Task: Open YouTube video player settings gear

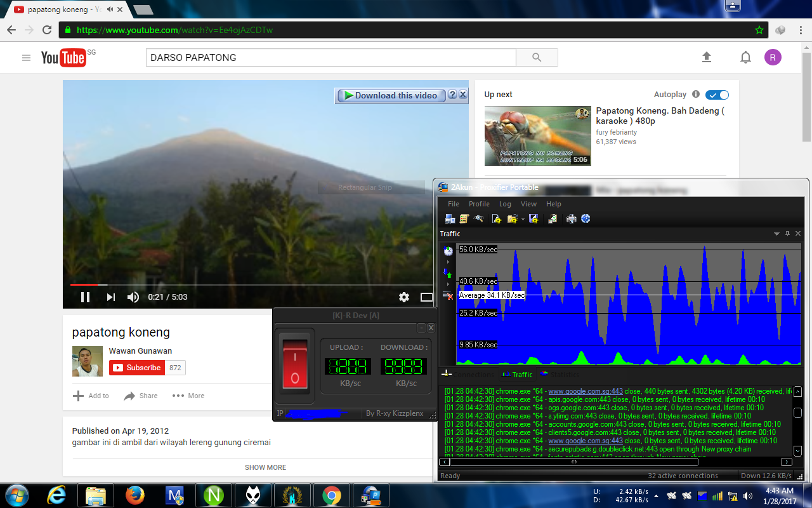Action: [403, 297]
